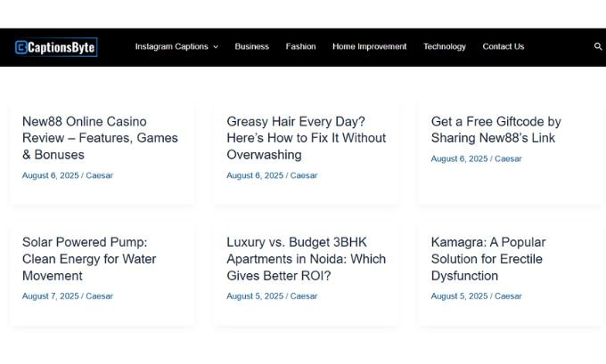Open New88 Online Casino Review article
606x364 pixels.
(100, 138)
